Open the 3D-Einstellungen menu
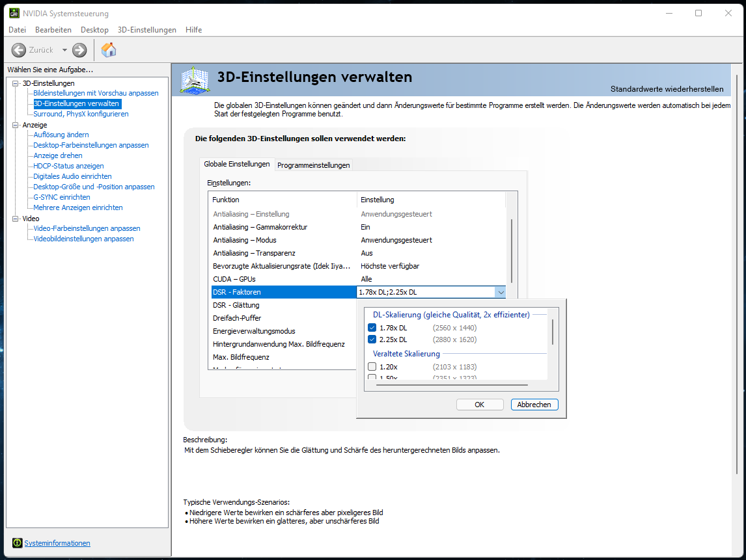 tap(147, 29)
